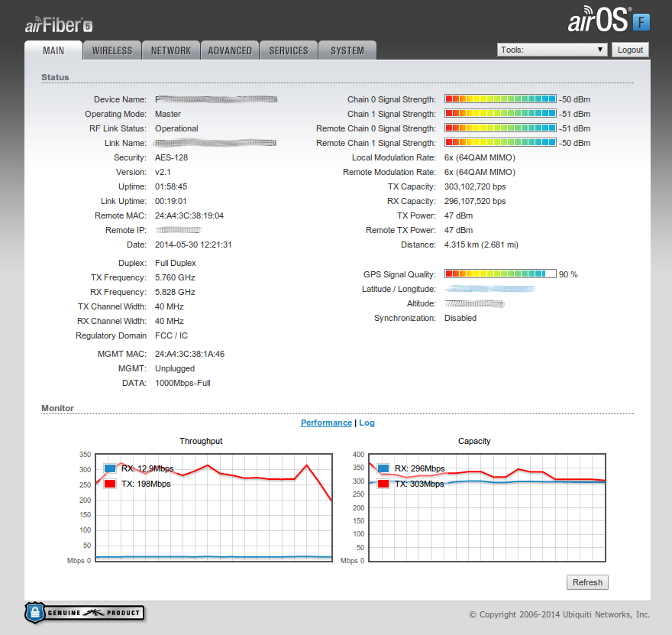Open the Tools dropdown
The width and height of the screenshot is (672, 635).
[x=552, y=50]
